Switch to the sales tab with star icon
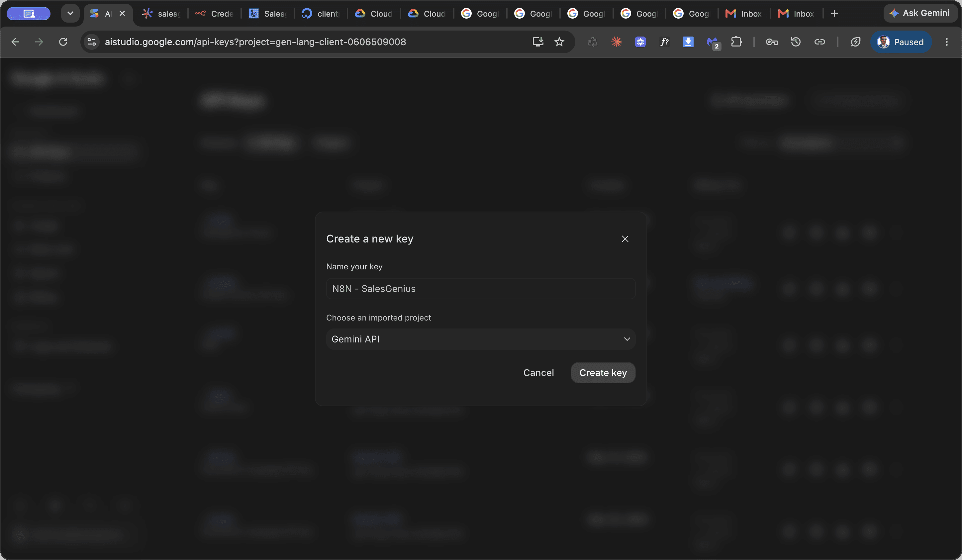 (x=161, y=14)
